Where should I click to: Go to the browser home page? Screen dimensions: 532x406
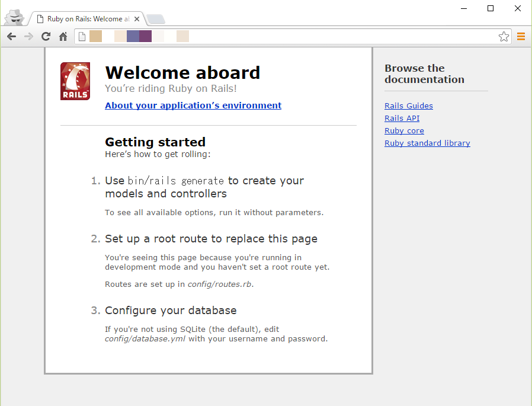pos(63,36)
